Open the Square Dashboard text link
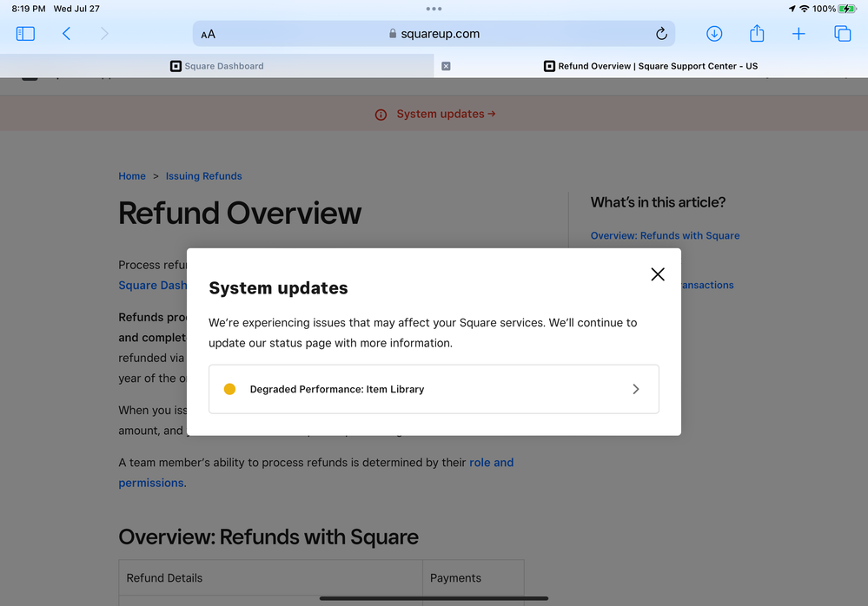The height and width of the screenshot is (606, 868). tap(153, 286)
